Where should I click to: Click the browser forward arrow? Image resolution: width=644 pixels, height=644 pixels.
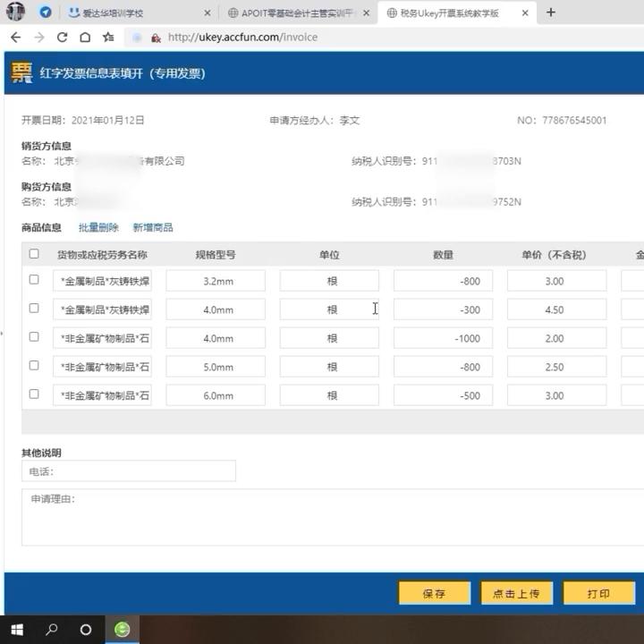click(39, 38)
